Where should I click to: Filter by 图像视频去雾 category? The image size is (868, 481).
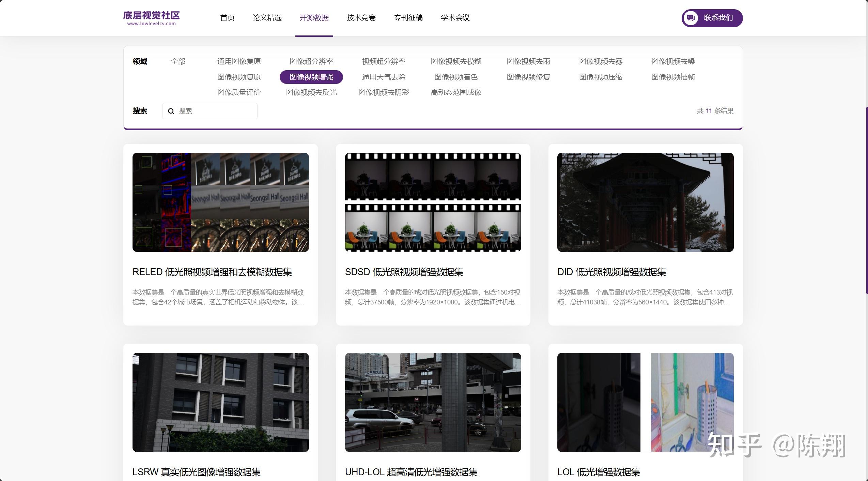tap(601, 61)
